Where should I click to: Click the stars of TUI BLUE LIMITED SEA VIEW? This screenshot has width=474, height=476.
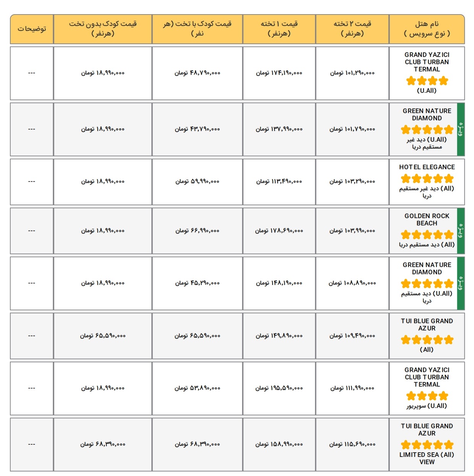tap(427, 445)
